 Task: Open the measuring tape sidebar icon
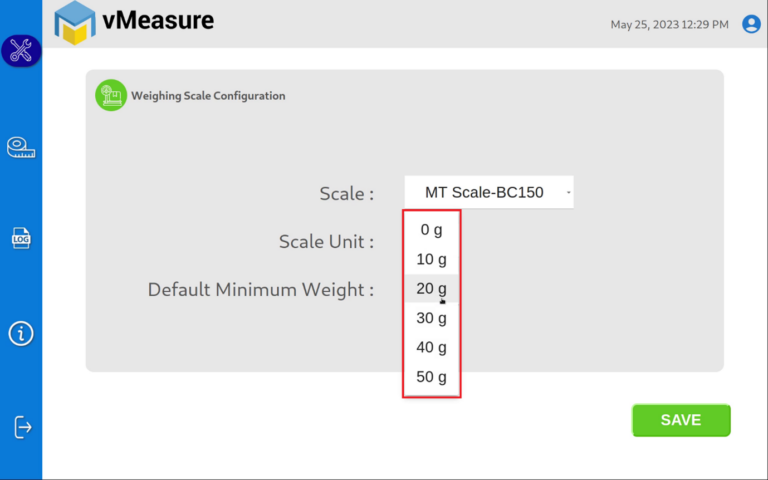(21, 147)
